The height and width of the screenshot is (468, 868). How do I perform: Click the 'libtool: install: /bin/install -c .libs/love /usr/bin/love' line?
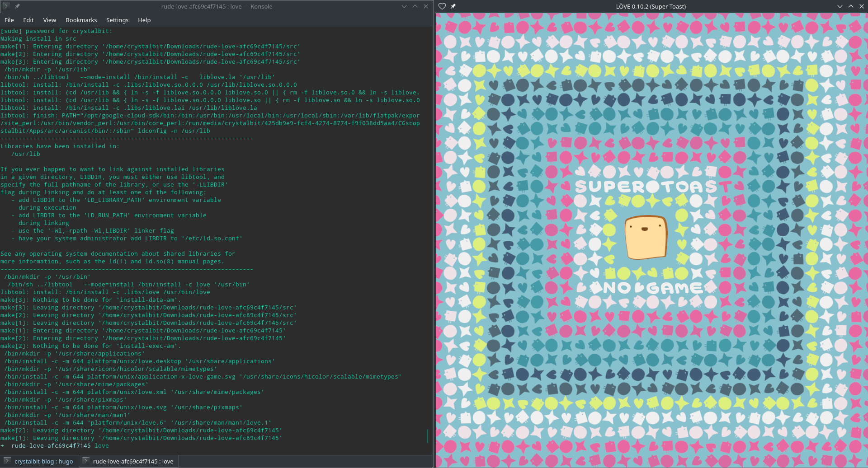point(105,292)
